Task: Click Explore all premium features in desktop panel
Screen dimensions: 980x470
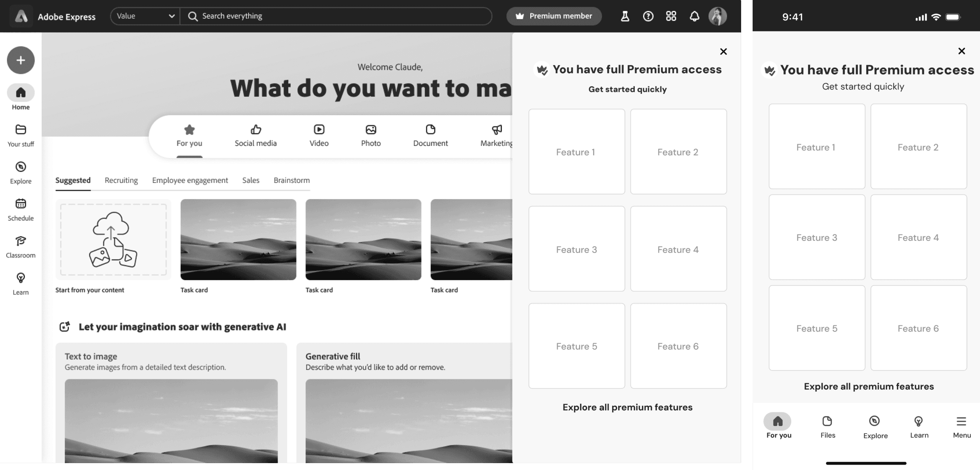Action: [627, 407]
